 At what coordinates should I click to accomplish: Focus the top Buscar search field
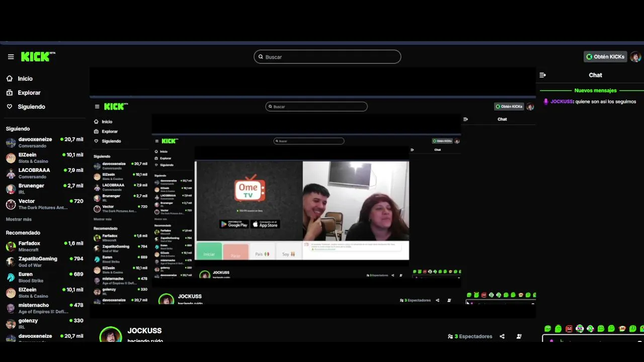[328, 57]
